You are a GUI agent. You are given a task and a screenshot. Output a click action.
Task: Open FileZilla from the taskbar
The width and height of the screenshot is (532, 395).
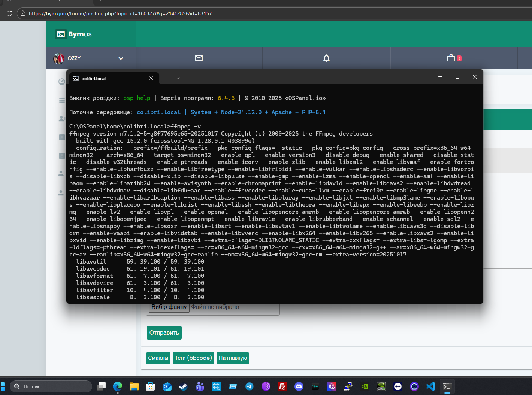coord(282,386)
